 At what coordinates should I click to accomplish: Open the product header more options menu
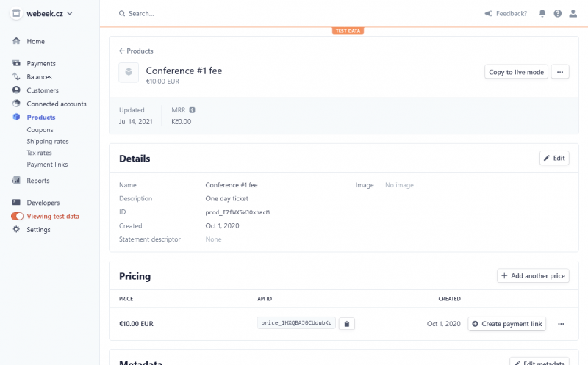pyautogui.click(x=560, y=72)
